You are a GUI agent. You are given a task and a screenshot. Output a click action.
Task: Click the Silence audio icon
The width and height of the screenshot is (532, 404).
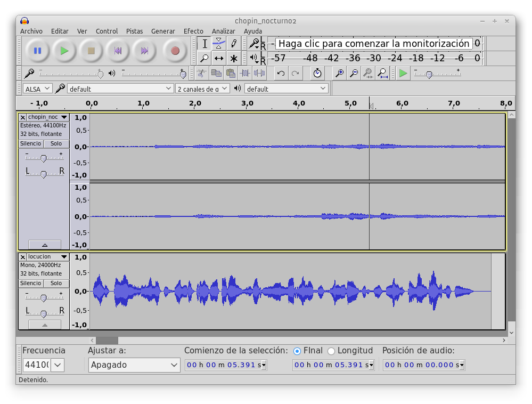point(259,73)
